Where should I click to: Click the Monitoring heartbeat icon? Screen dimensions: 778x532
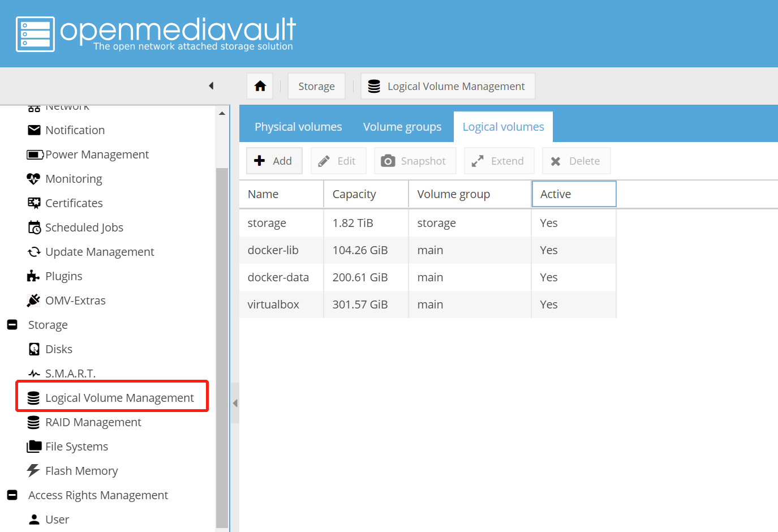[33, 179]
